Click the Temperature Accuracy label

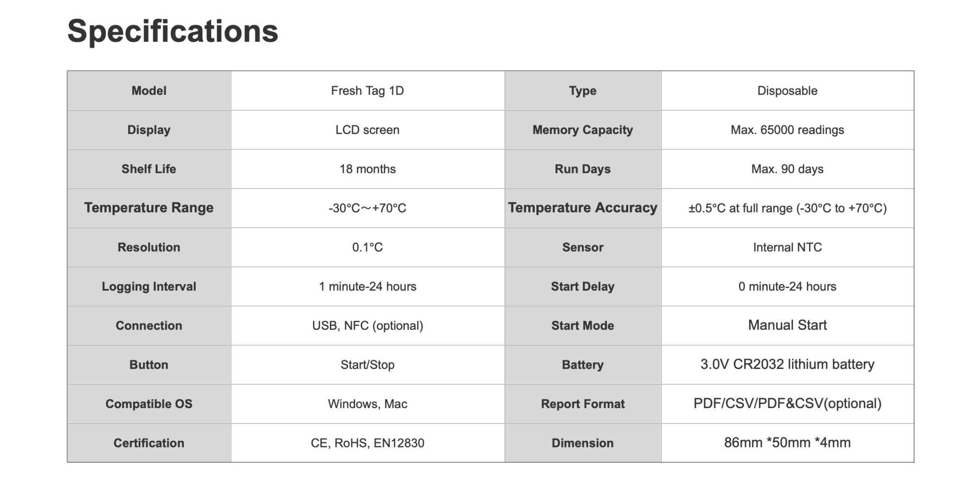pyautogui.click(x=582, y=208)
